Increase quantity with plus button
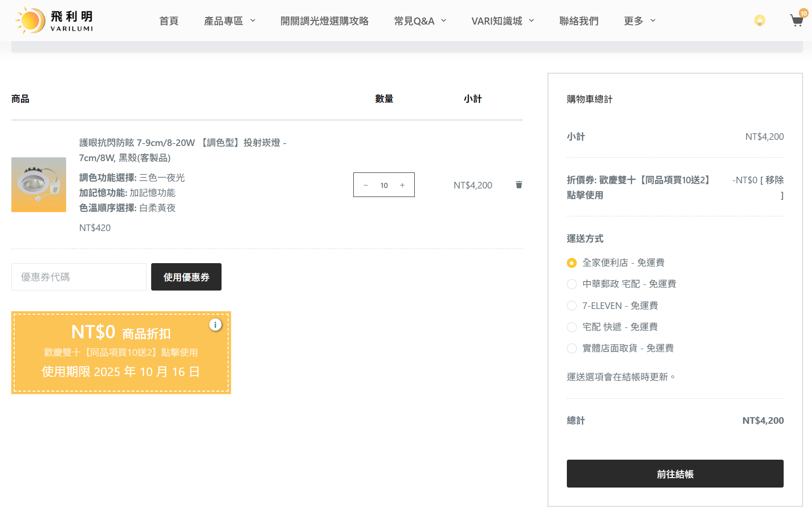 [402, 185]
